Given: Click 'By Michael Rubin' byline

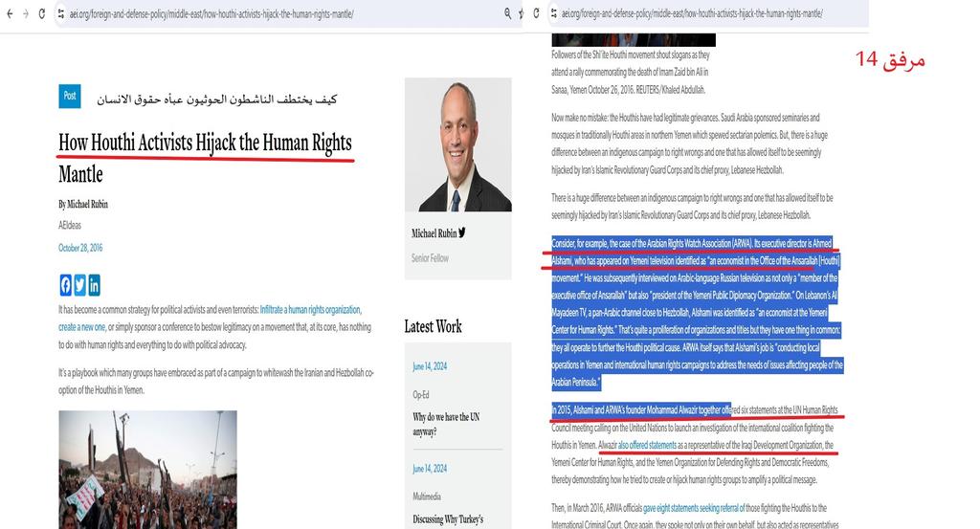Looking at the screenshot, I should tap(83, 204).
